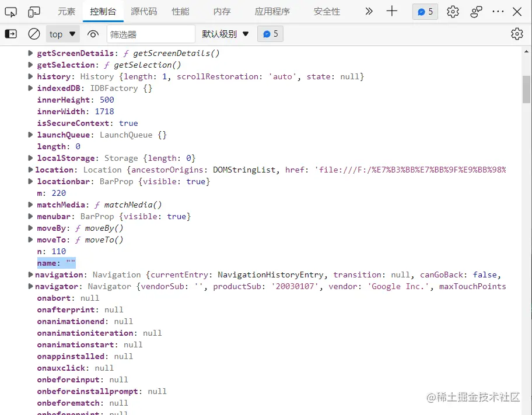
Task: Expand the getScreenDetails property
Action: pyautogui.click(x=30, y=53)
